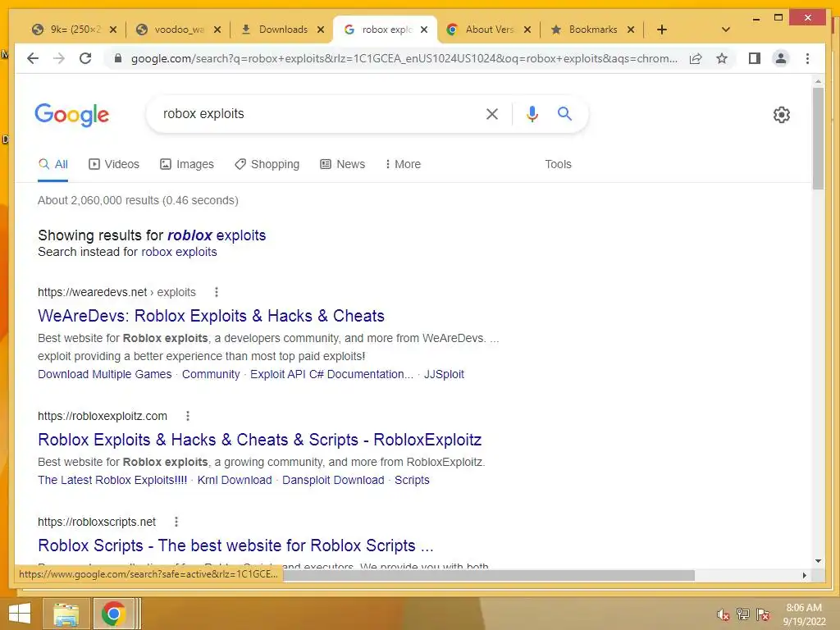Open Download Multiple Games sitelink

click(x=105, y=374)
